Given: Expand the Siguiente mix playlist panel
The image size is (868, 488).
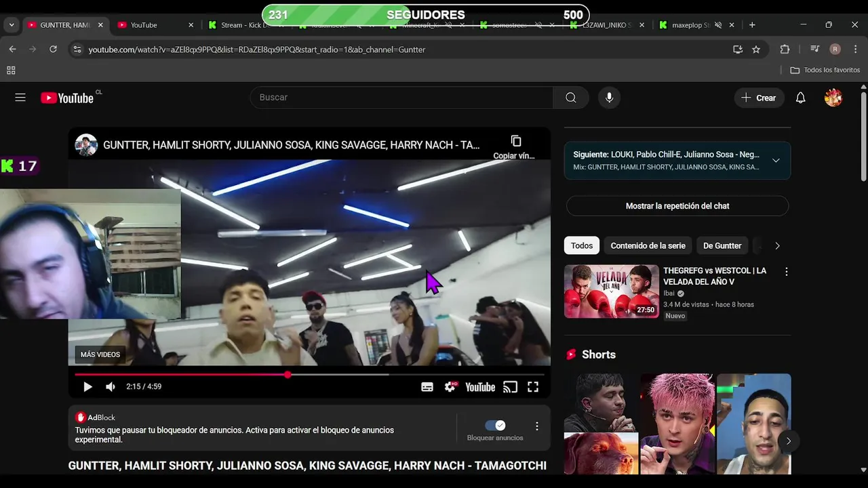Looking at the screenshot, I should coord(776,161).
